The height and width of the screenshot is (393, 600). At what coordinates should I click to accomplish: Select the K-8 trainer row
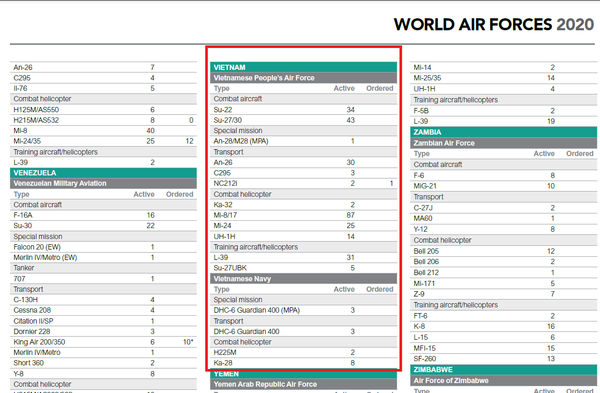503,326
